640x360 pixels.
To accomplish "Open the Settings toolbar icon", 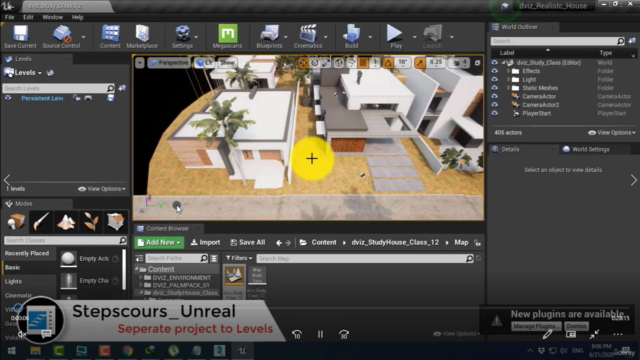I will tap(182, 36).
